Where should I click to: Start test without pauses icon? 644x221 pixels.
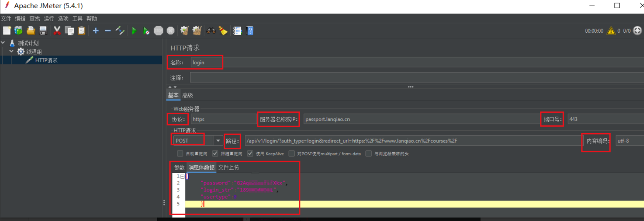[x=146, y=31]
